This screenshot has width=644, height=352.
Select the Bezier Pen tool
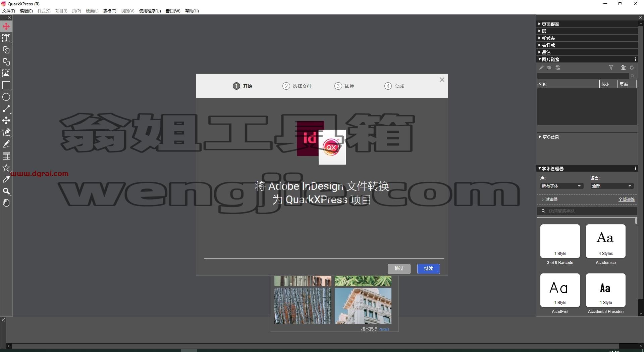click(6, 132)
